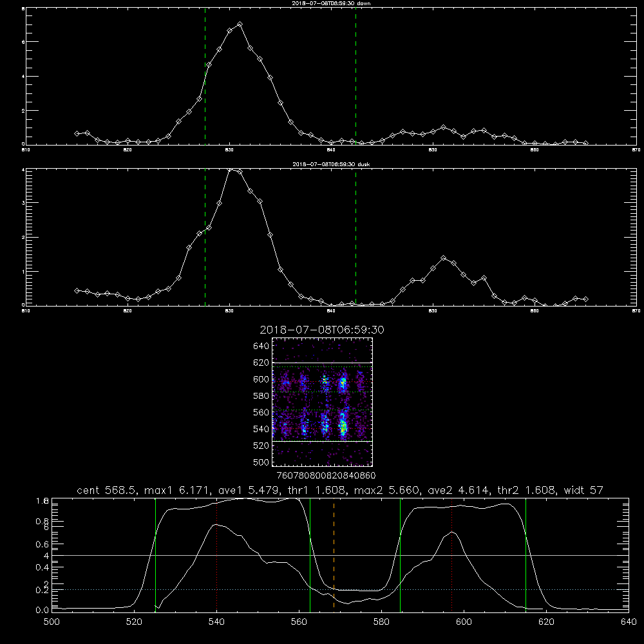
Task: Click the '600' x-axis label of bottom plot
Action: pyautogui.click(x=464, y=622)
